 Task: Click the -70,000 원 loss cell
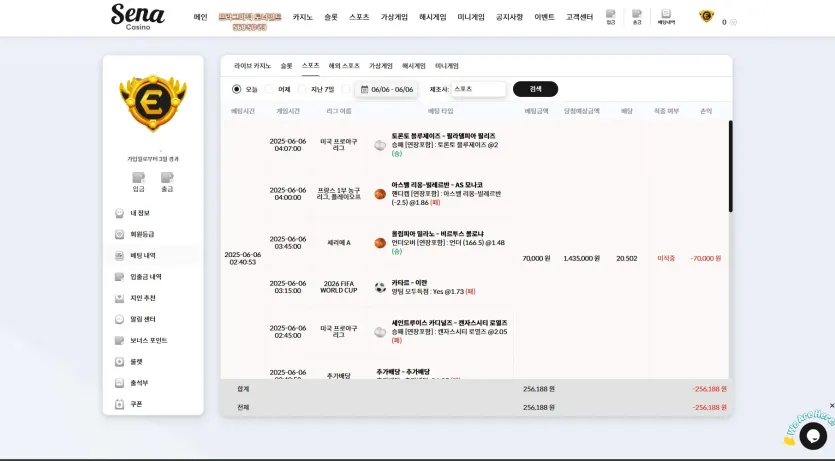coord(706,258)
